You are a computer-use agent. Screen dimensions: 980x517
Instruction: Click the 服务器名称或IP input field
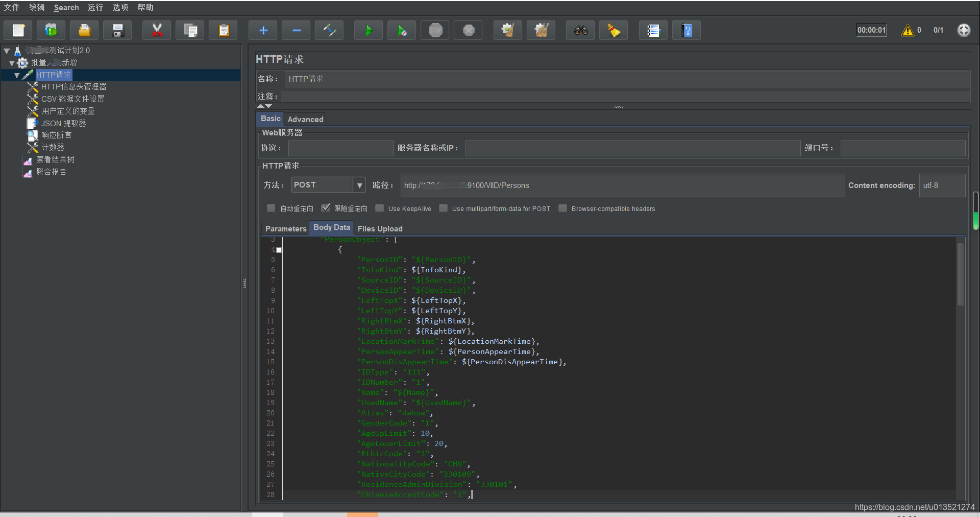click(632, 148)
